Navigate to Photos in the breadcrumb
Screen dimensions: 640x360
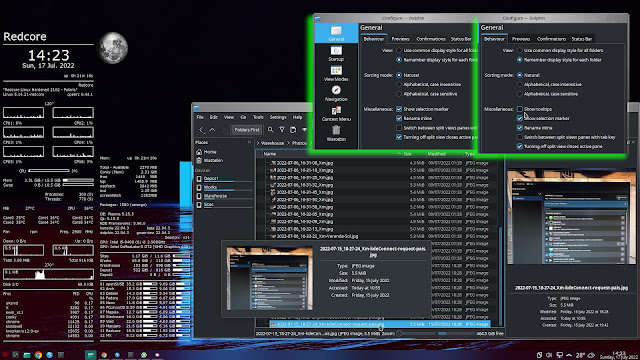pos(299,143)
